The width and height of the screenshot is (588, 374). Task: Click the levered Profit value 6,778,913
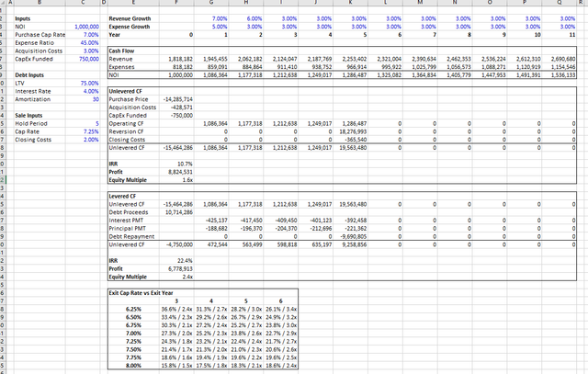[x=181, y=268]
